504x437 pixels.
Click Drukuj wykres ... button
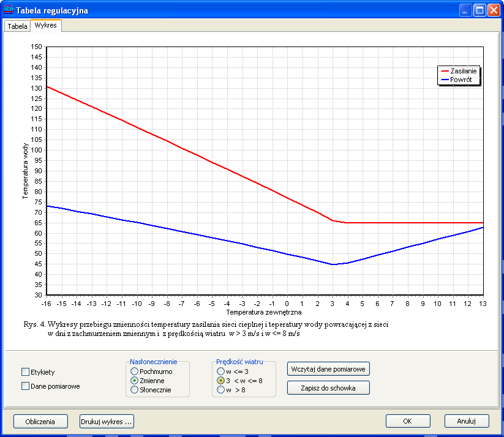pyautogui.click(x=107, y=422)
